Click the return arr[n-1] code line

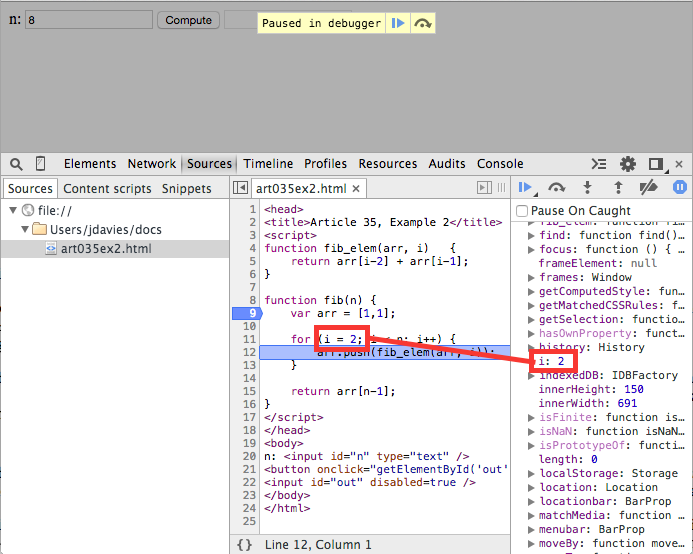[343, 391]
